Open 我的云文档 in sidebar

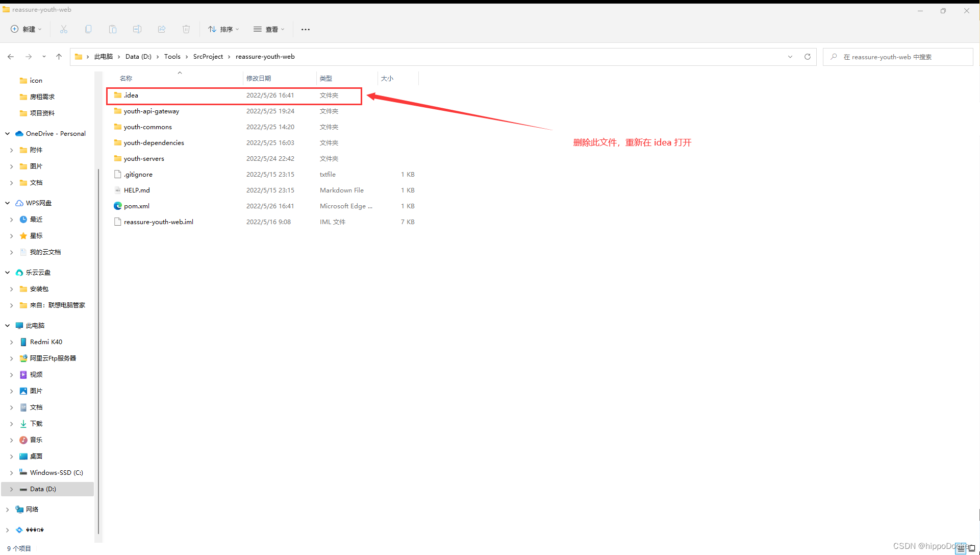[x=45, y=252]
